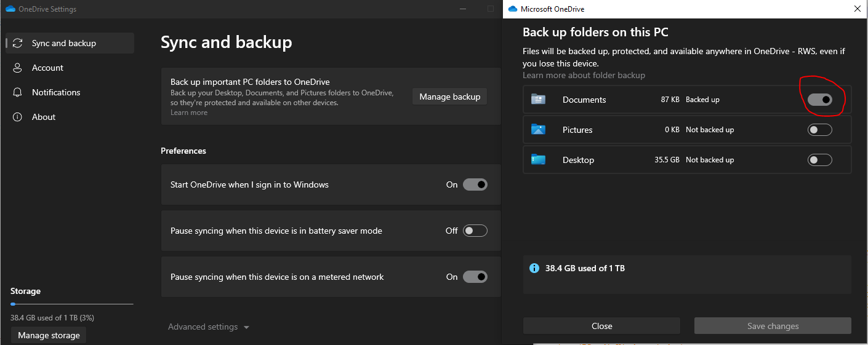Viewport: 868px width, 345px height.
Task: Close the folder backup dialog
Action: [x=601, y=326]
